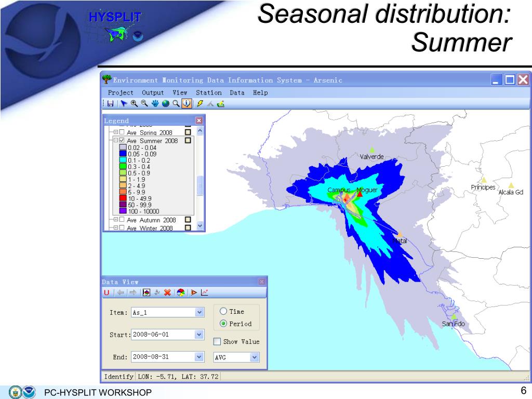Open the Output menu

point(153,92)
